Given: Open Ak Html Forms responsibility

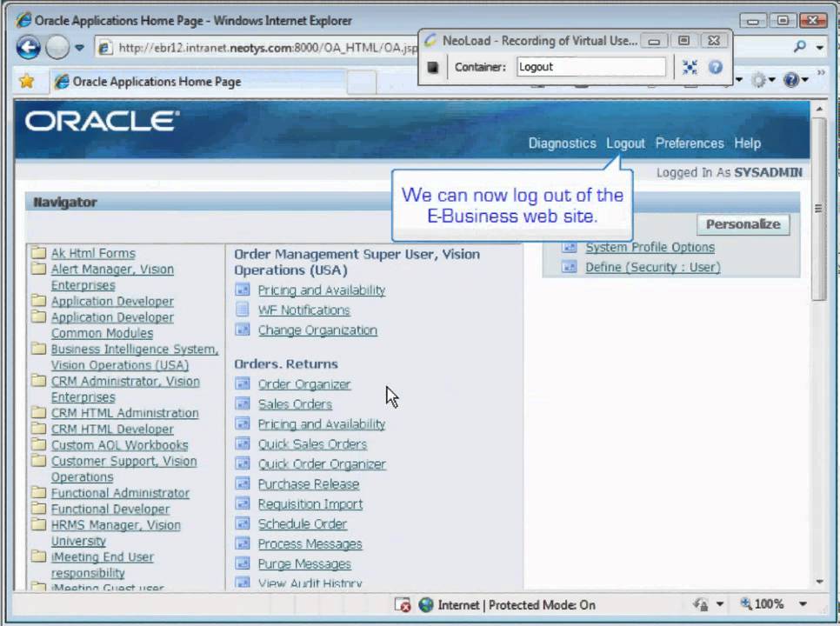Looking at the screenshot, I should coord(93,253).
